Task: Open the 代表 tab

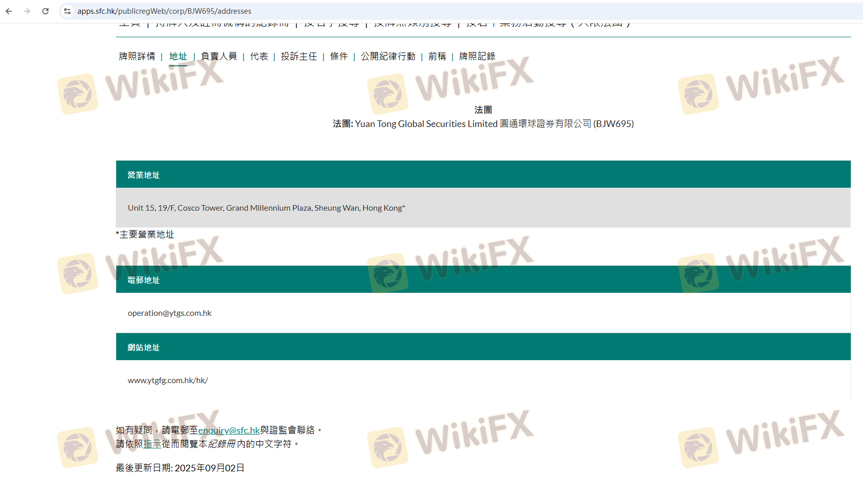Action: point(259,56)
